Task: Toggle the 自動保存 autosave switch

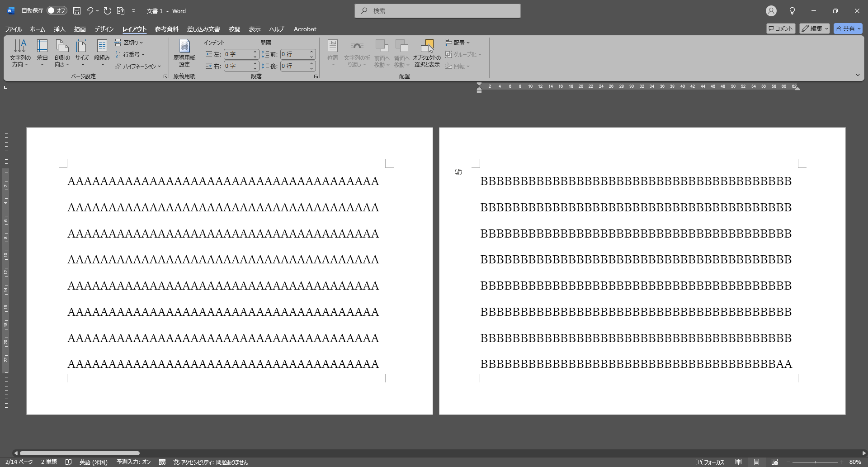Action: [57, 10]
